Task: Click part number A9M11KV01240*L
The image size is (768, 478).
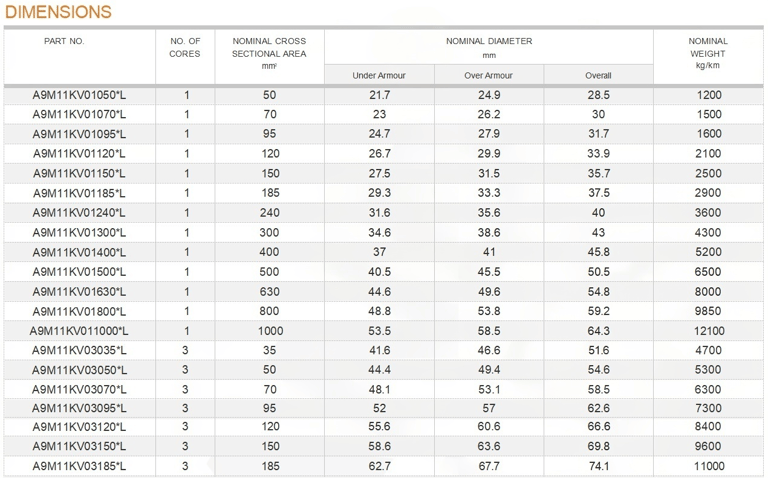Action: point(79,213)
